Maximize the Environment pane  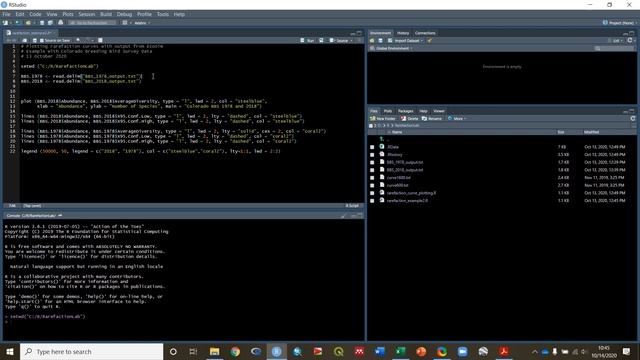tap(632, 33)
